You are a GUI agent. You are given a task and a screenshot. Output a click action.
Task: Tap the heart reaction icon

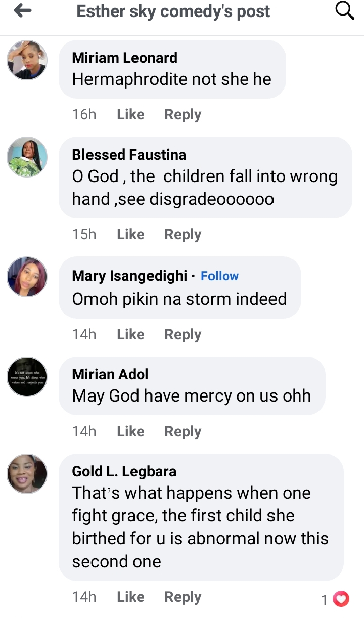tap(342, 599)
